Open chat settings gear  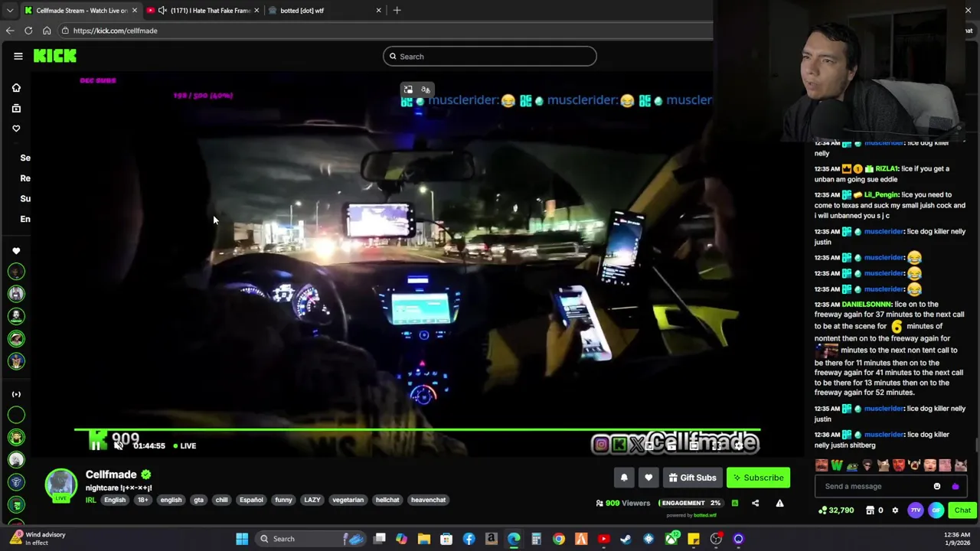895,510
